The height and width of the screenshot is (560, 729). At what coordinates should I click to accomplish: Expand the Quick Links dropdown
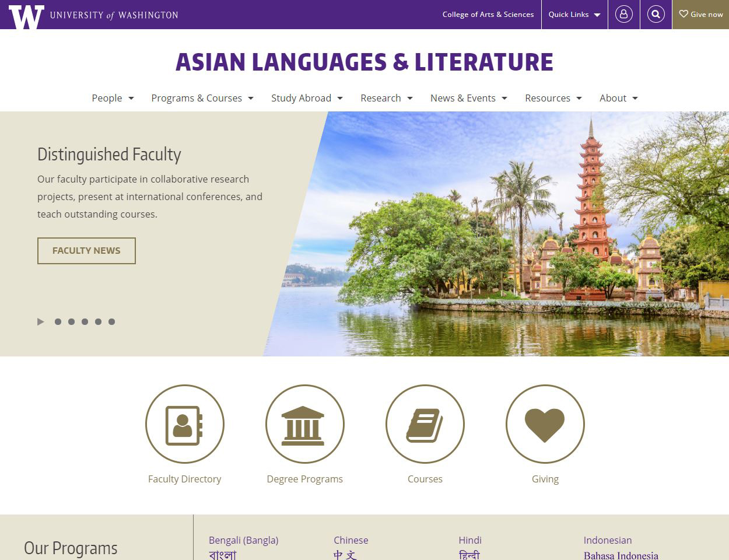574,15
